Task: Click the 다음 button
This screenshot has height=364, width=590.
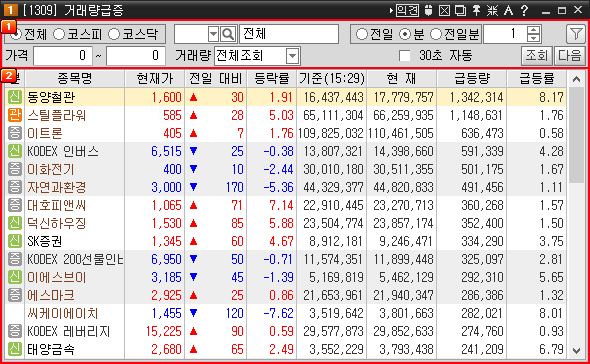Action: 570,56
